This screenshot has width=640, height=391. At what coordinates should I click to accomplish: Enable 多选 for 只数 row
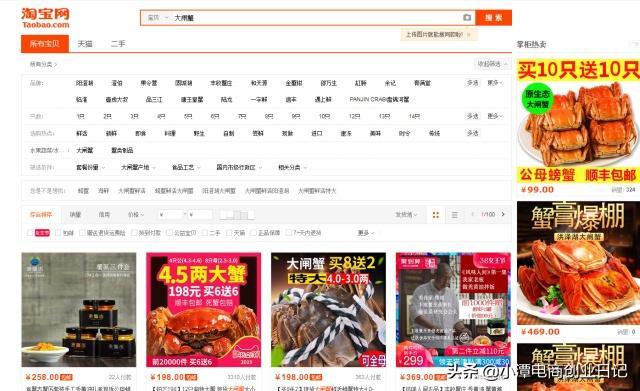[472, 116]
